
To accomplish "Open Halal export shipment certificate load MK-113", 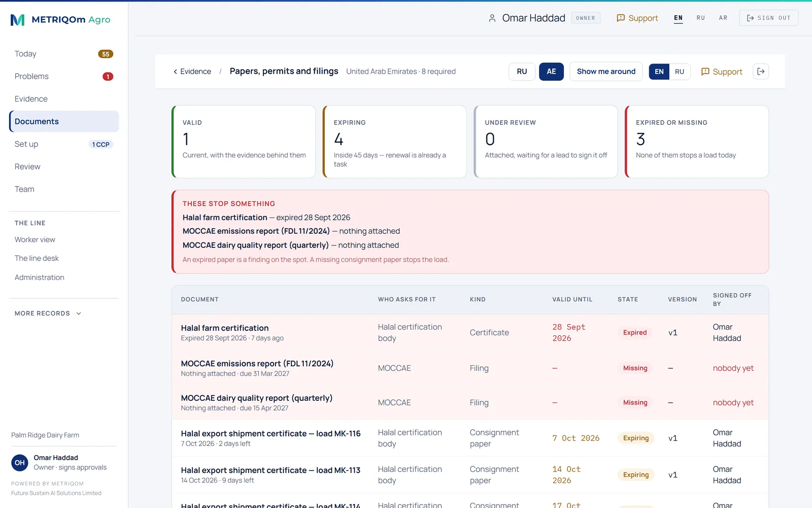I will (470, 475).
